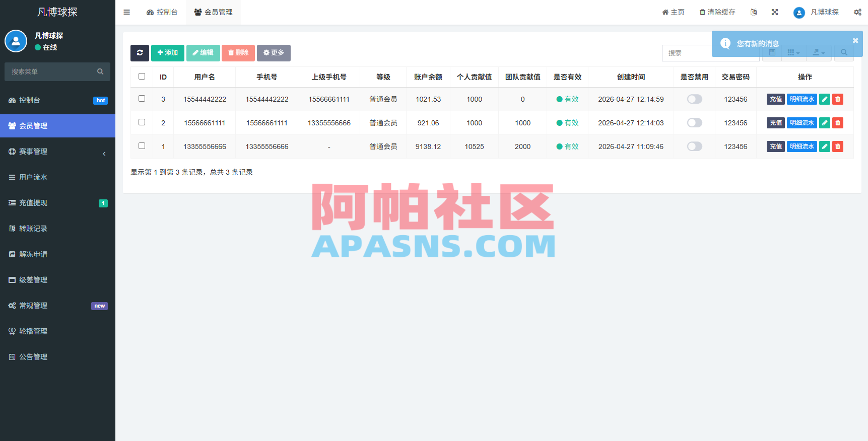Open 用户流水 in the sidebar

[57, 177]
